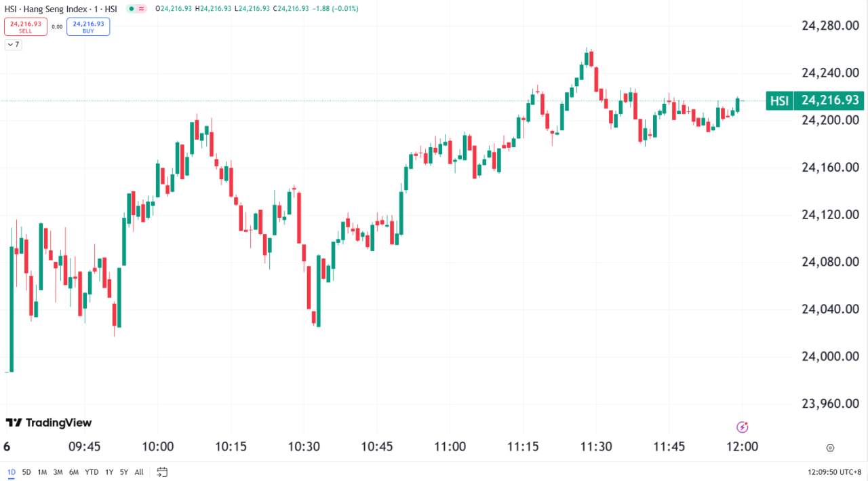Select the 1D time range
The image size is (868, 481).
pos(11,472)
